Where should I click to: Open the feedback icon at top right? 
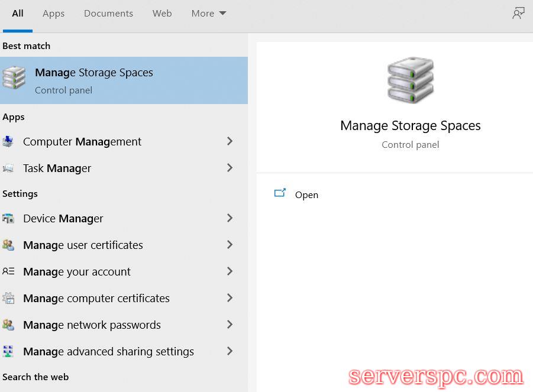pyautogui.click(x=518, y=14)
